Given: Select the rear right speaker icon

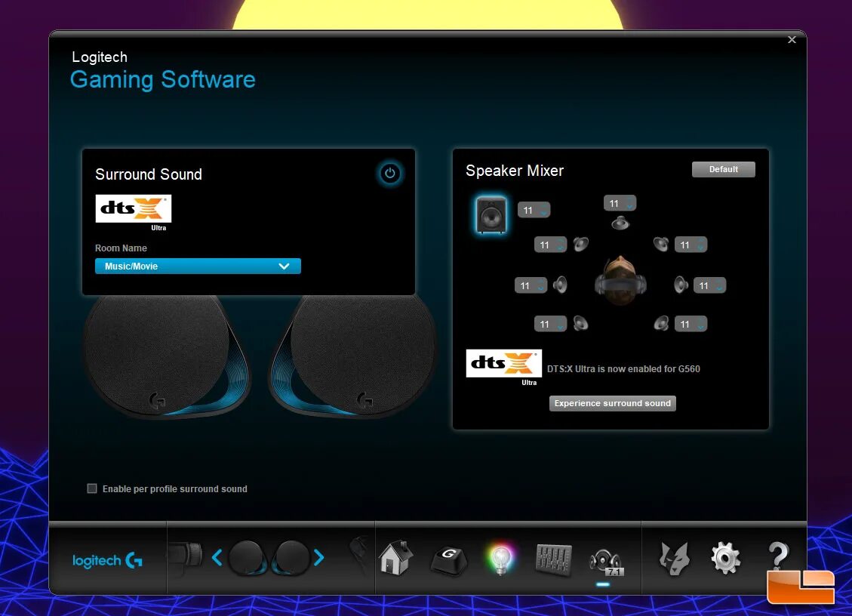Looking at the screenshot, I should pyautogui.click(x=661, y=324).
